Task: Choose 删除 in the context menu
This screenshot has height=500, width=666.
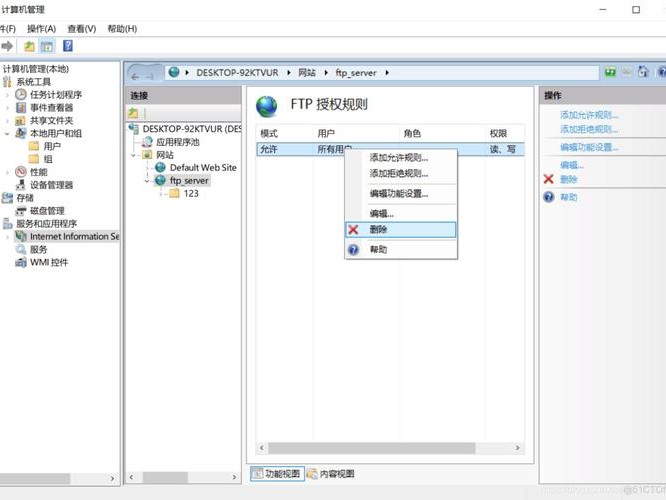Action: [x=401, y=229]
